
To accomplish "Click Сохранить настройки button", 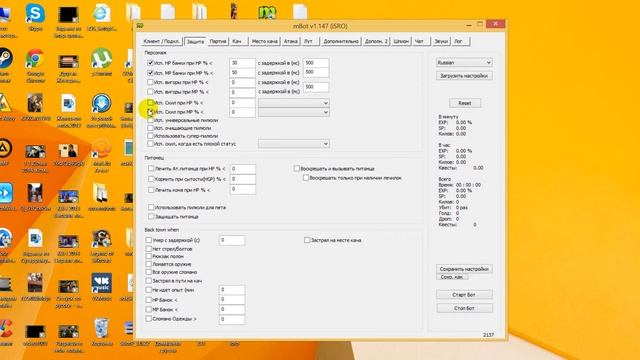I will pos(464,269).
